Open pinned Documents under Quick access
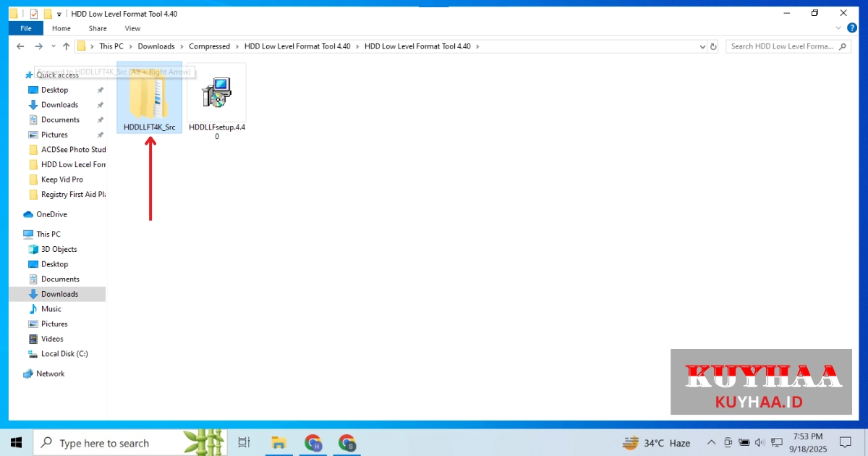Viewport: 868px width, 456px height. coord(61,120)
